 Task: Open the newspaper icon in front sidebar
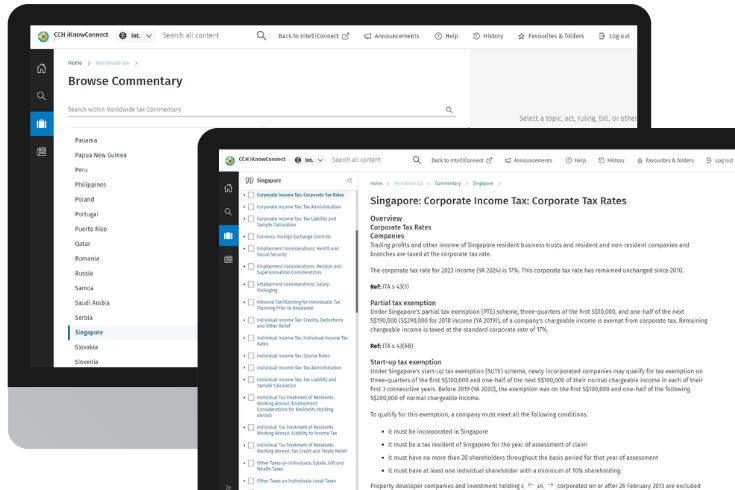coord(229,260)
